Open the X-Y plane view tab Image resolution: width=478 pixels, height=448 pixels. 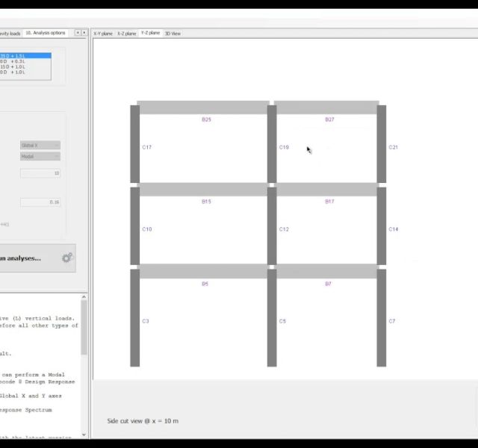(x=103, y=34)
